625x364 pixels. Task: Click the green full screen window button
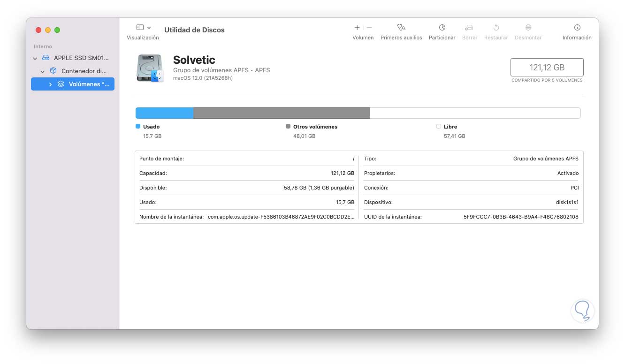point(57,30)
